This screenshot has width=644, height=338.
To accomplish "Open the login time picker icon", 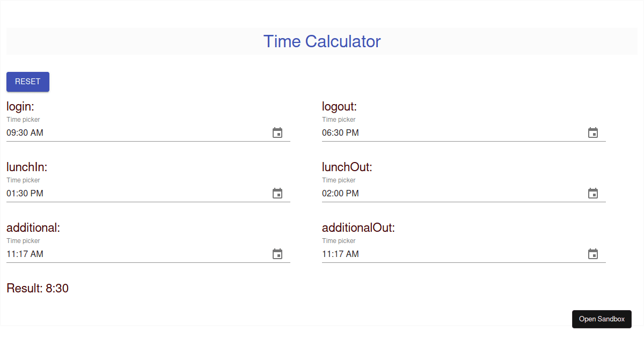I will [277, 133].
